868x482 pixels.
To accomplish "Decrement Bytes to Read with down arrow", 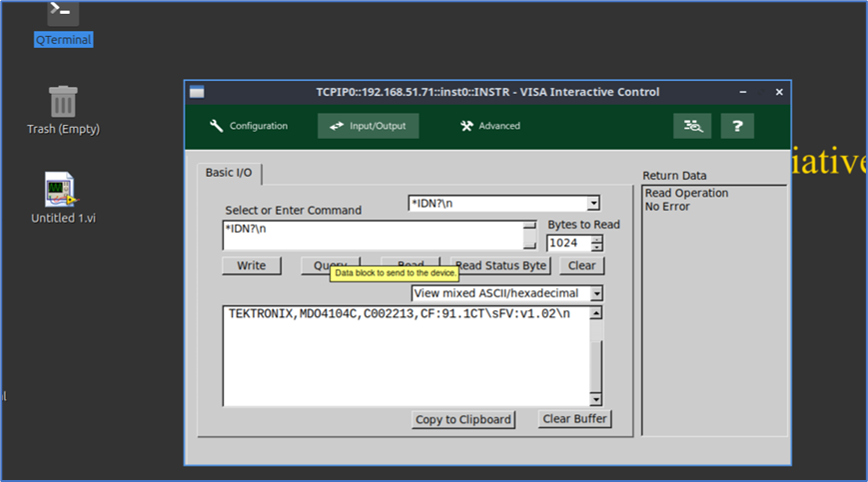I will [596, 247].
